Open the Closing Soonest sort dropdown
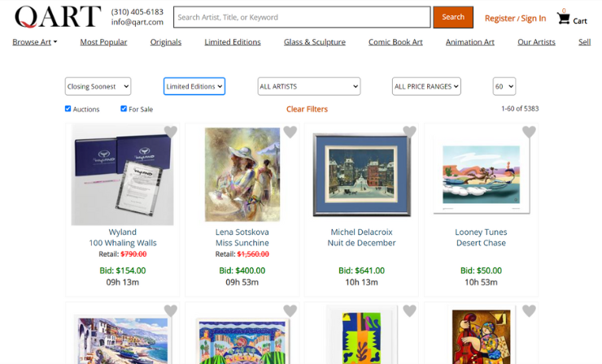602x364 pixels. point(98,86)
